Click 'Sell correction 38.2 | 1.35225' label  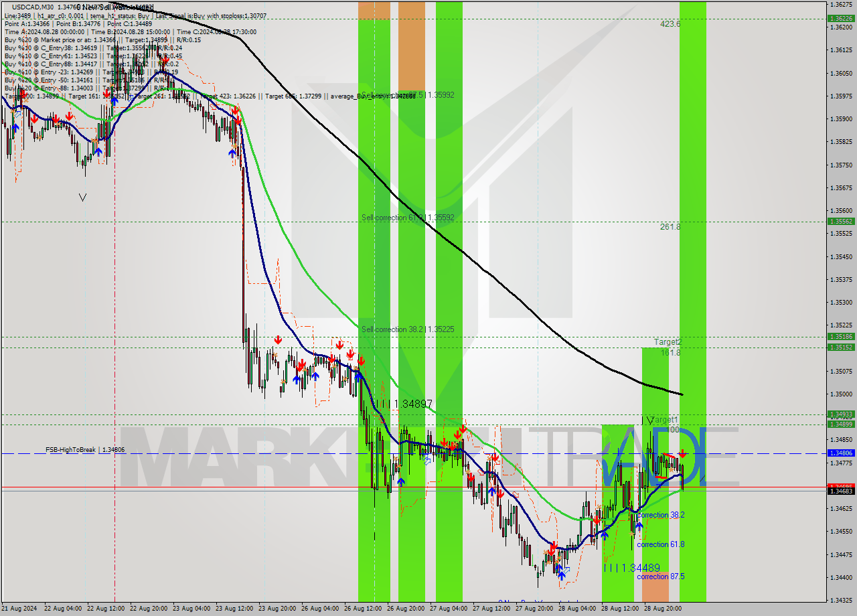click(x=408, y=329)
